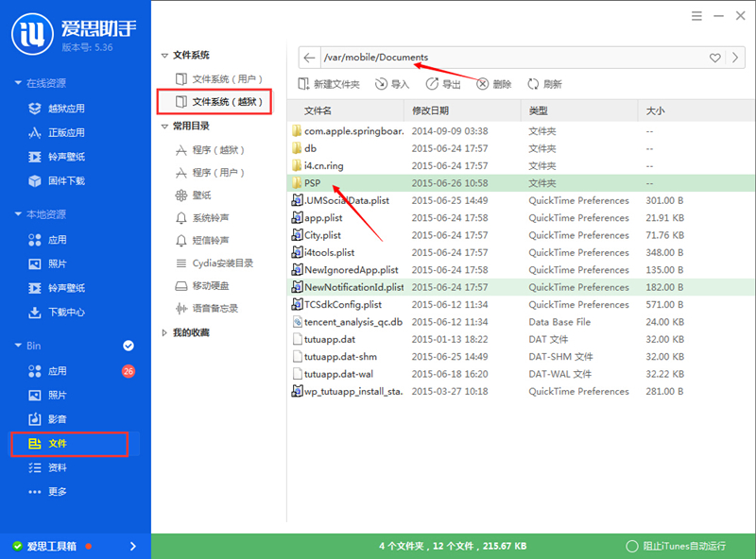Viewport: 756px width, 559px height.
Task: Click the 导出 button
Action: (445, 84)
